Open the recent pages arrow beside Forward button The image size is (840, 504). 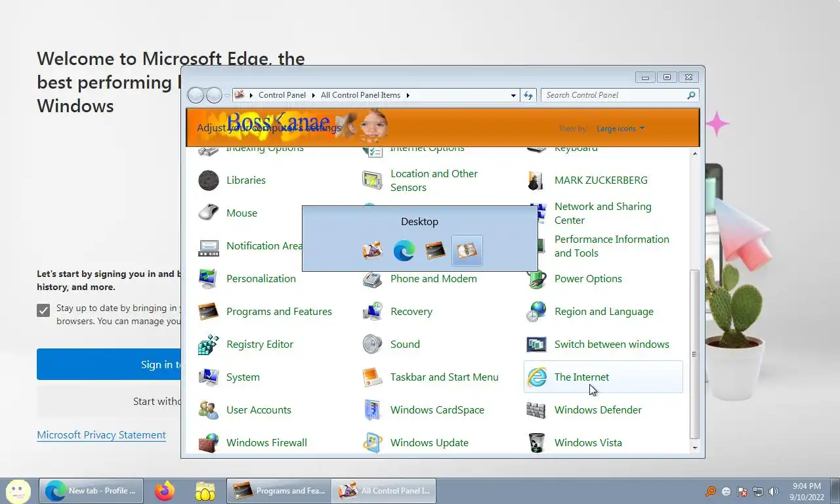tap(227, 95)
